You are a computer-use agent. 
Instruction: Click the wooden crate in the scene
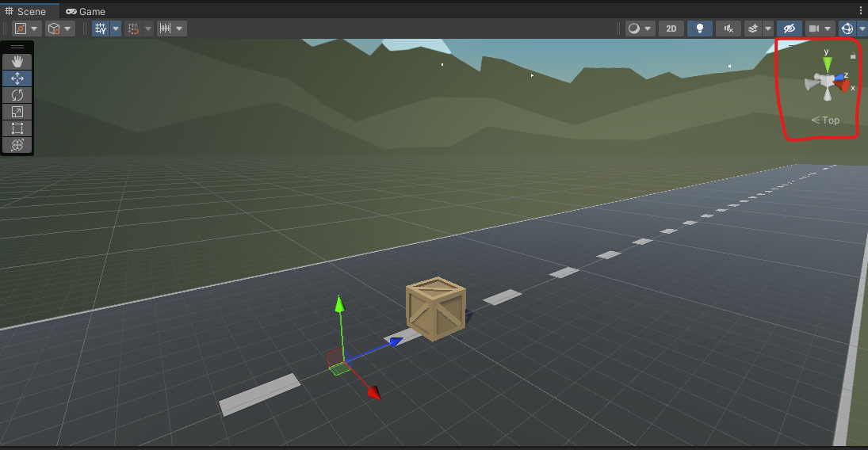tap(435, 309)
